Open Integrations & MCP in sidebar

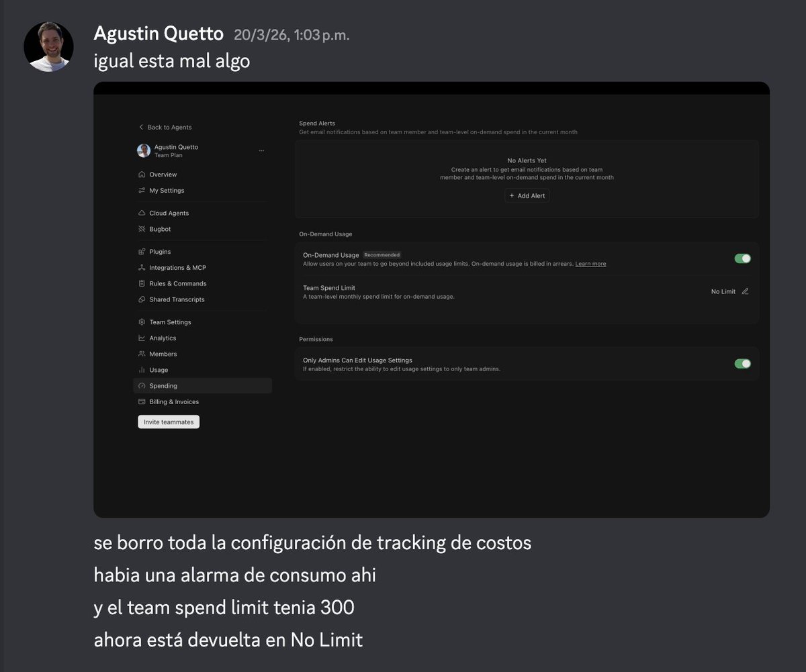point(177,268)
